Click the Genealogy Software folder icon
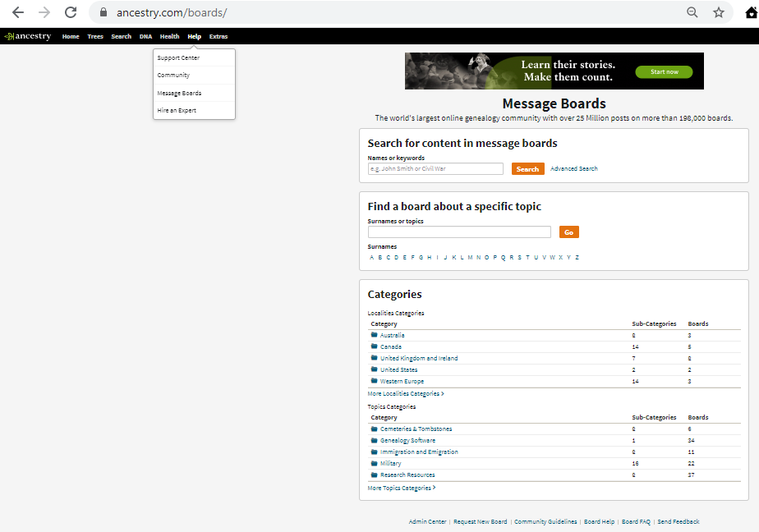Image resolution: width=759 pixels, height=532 pixels. coord(375,440)
